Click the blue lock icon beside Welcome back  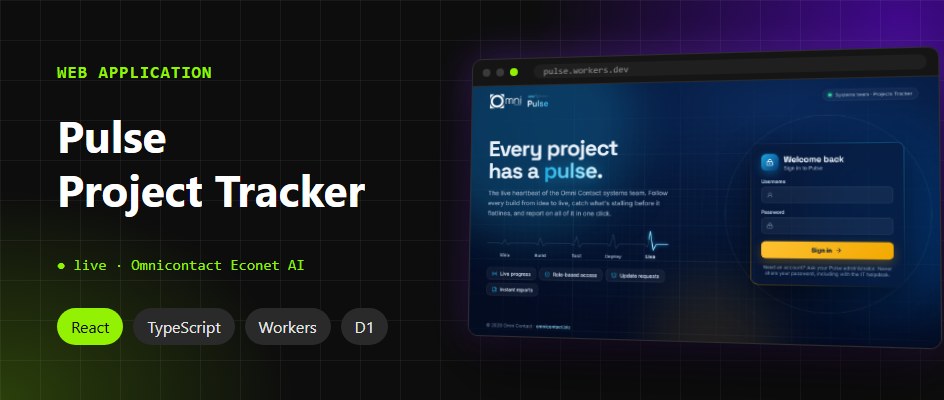(769, 163)
